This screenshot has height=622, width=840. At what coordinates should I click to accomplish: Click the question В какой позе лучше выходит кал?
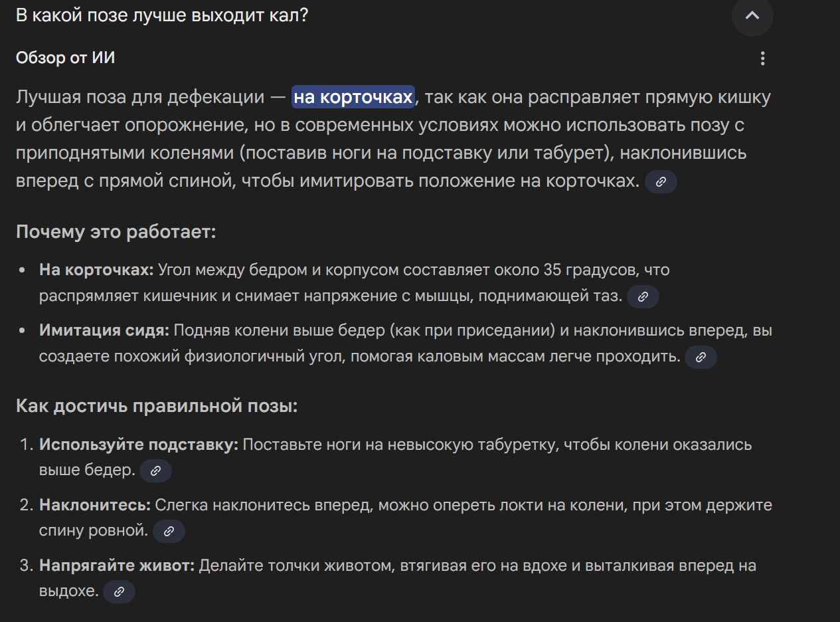pos(162,15)
